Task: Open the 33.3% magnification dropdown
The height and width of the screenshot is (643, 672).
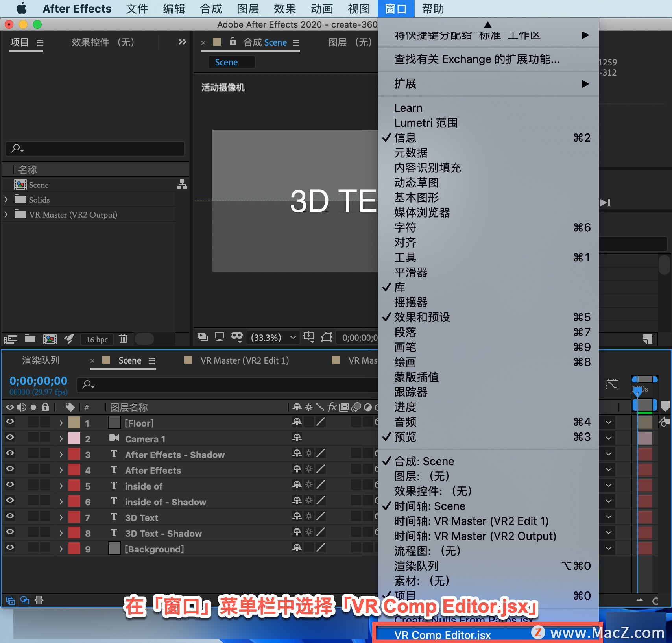Action: tap(273, 337)
